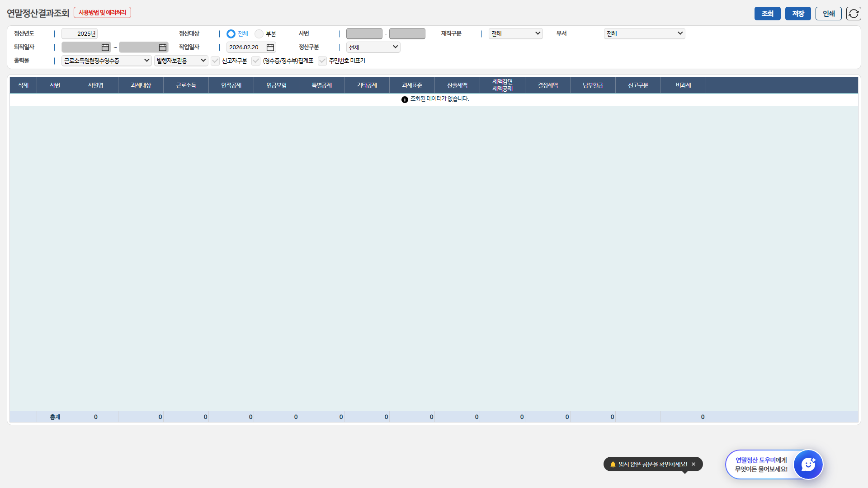Open the 연말정산 도우미 chatbot icon

tap(808, 464)
